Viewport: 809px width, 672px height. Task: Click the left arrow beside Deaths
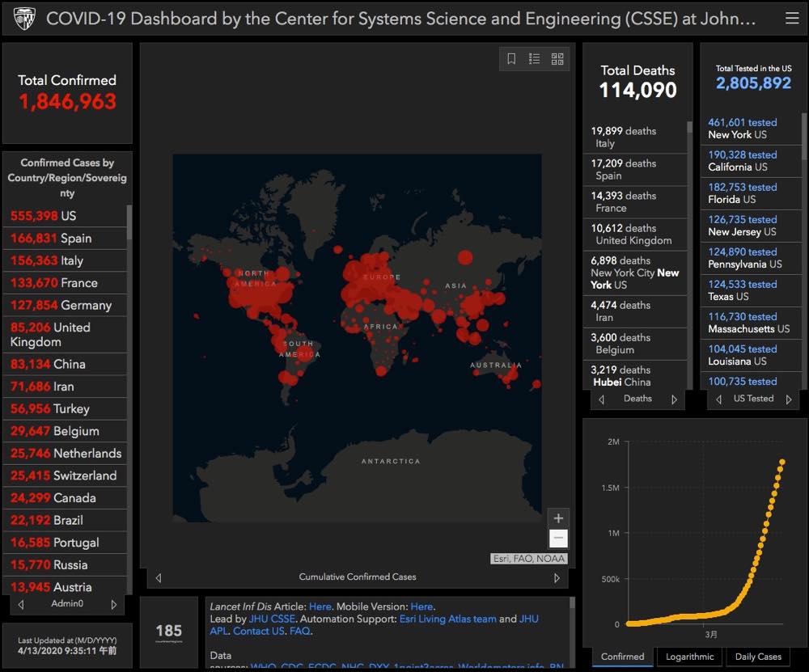pyautogui.click(x=601, y=399)
